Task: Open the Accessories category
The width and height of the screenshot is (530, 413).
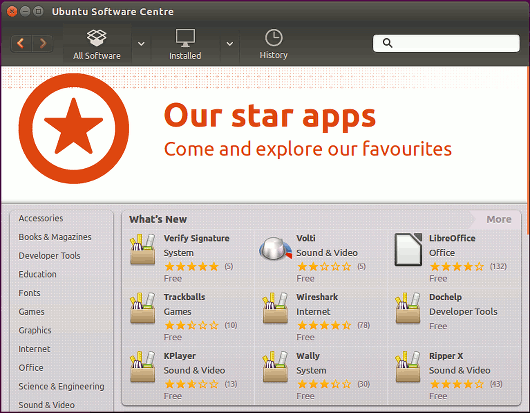Action: click(x=41, y=218)
